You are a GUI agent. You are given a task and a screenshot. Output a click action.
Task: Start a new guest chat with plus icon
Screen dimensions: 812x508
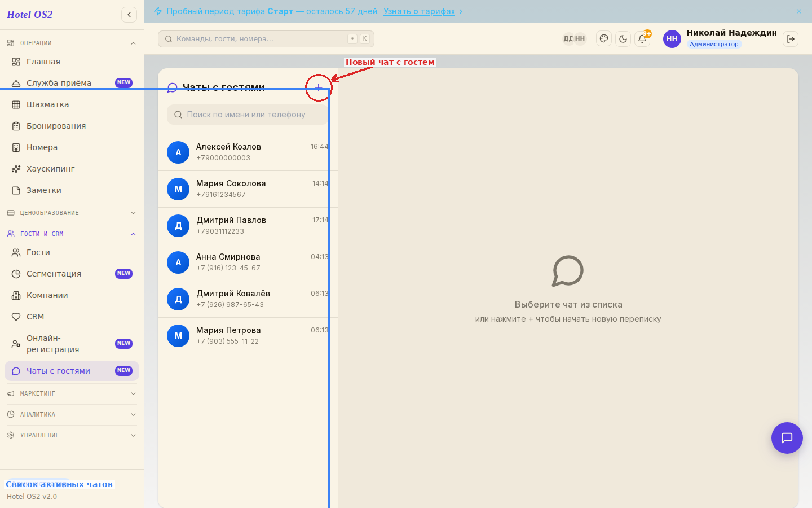319,87
